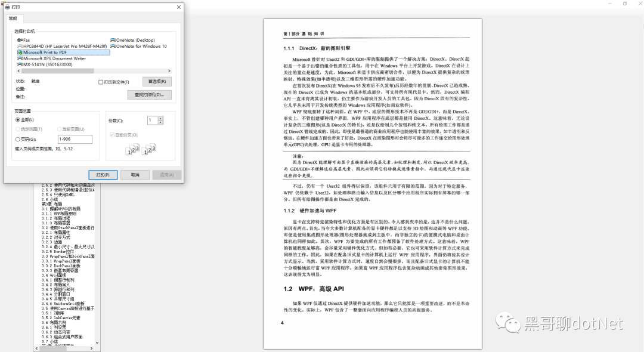Open bookmark 3.3.3 嵌套布局容器

coord(60,270)
